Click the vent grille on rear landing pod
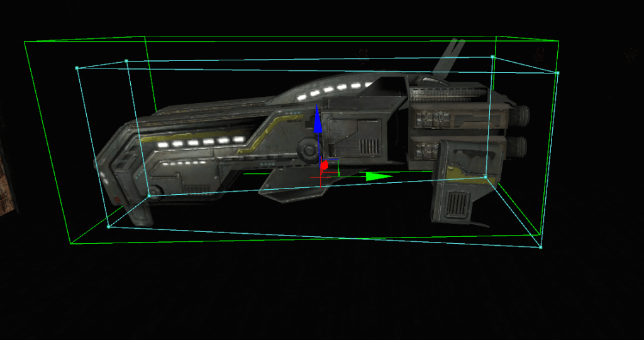Screen dimensions: 644x340 [x=458, y=204]
